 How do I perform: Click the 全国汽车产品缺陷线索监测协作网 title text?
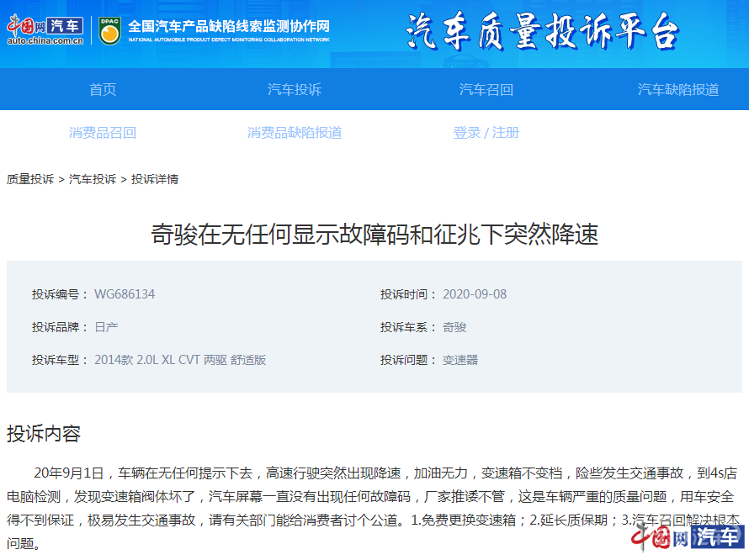[x=229, y=26]
